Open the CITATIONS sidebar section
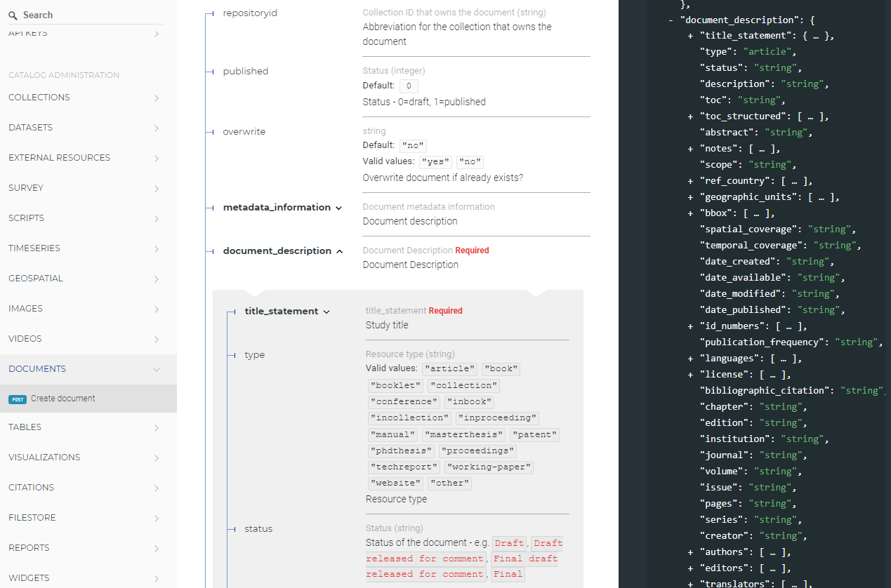Screen dimensions: 891x588 pos(88,488)
